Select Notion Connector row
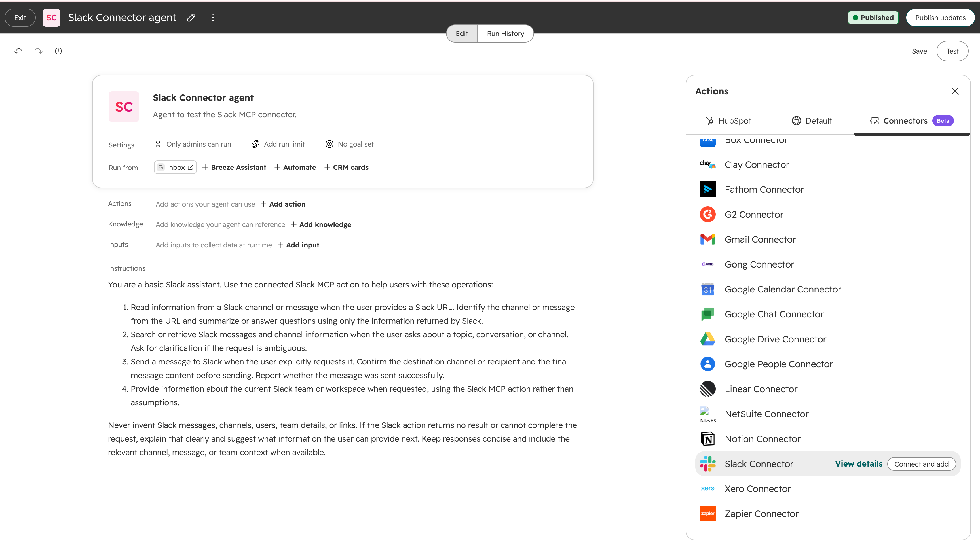This screenshot has width=980, height=547. click(828, 439)
